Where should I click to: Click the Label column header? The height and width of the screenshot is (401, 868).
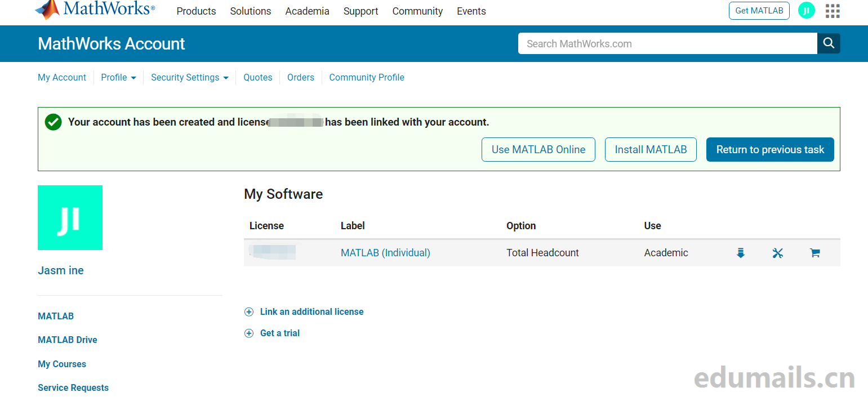[353, 226]
